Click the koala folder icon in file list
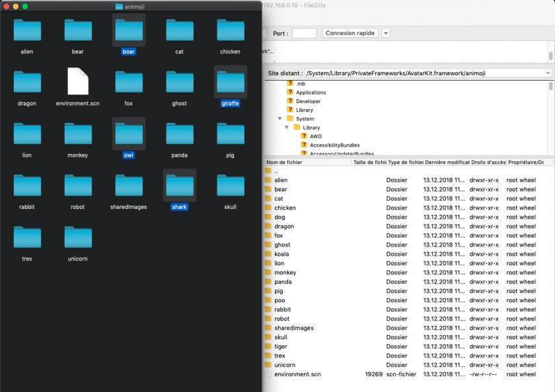Image resolution: width=555 pixels, height=392 pixels. click(268, 254)
